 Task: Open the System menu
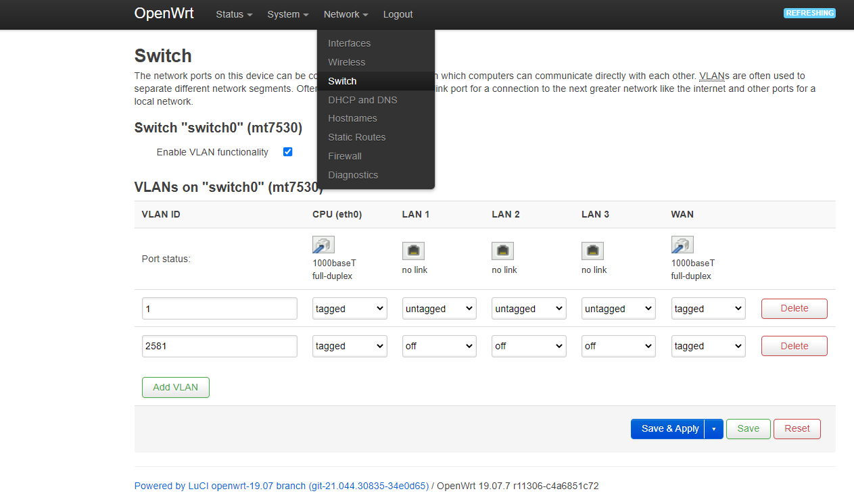pos(287,14)
